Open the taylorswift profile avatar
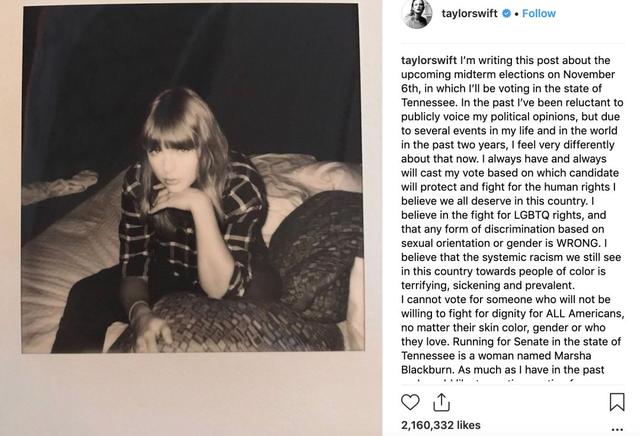Image resolution: width=640 pixels, height=436 pixels. (416, 13)
